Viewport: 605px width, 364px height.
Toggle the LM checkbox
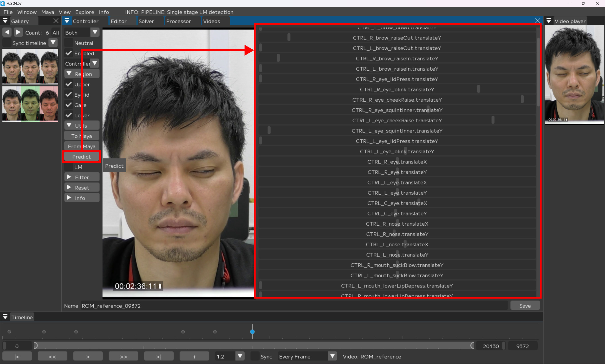69,167
